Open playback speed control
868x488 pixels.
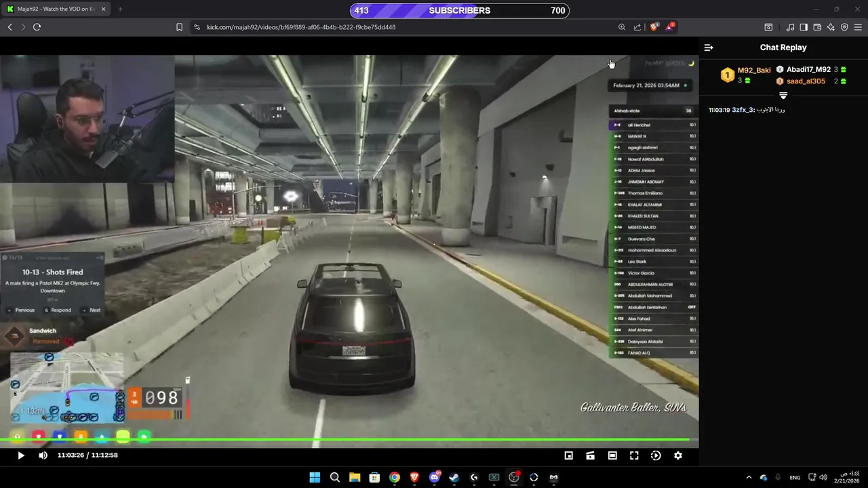tap(656, 455)
